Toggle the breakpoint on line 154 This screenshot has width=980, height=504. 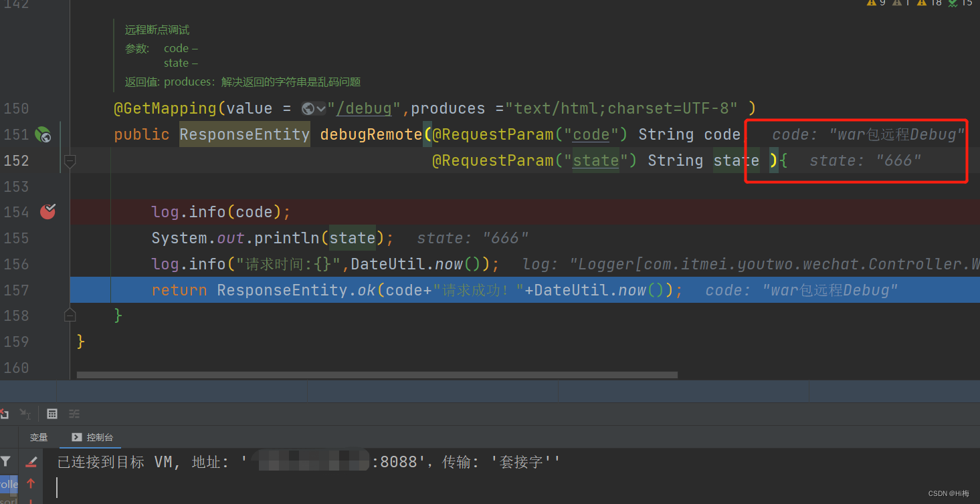click(47, 212)
